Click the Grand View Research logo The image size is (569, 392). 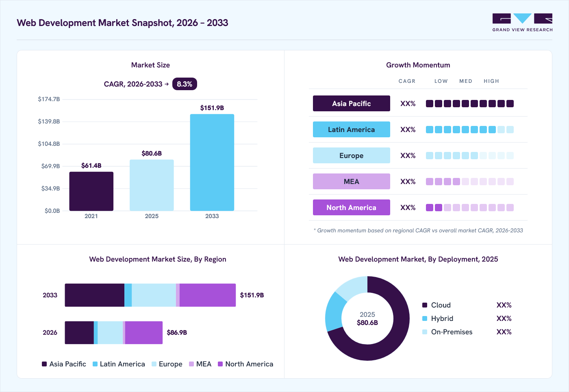[522, 23]
